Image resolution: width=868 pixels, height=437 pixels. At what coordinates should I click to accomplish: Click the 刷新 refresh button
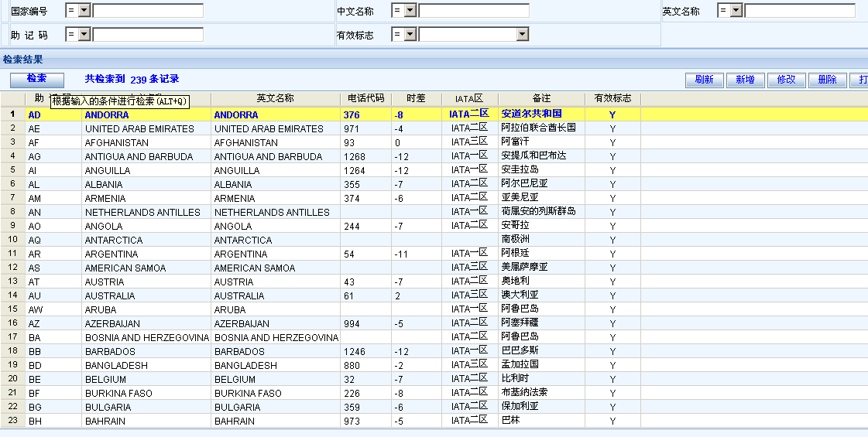click(x=704, y=80)
